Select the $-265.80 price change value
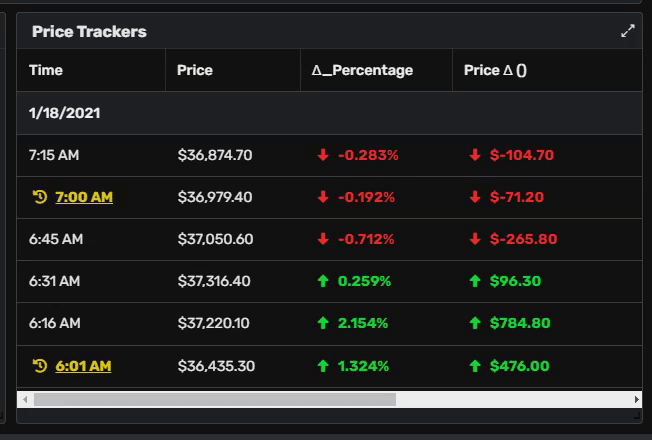This screenshot has width=652, height=440. (x=523, y=239)
